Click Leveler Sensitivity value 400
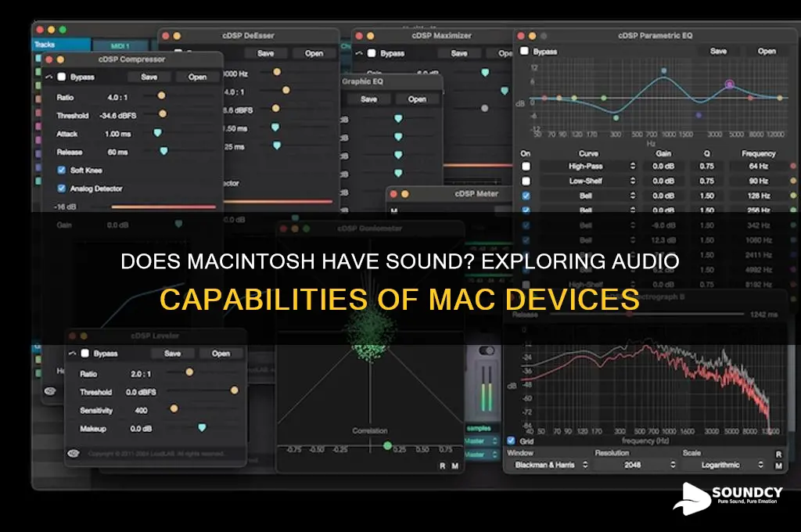The height and width of the screenshot is (532, 801). pos(141,411)
